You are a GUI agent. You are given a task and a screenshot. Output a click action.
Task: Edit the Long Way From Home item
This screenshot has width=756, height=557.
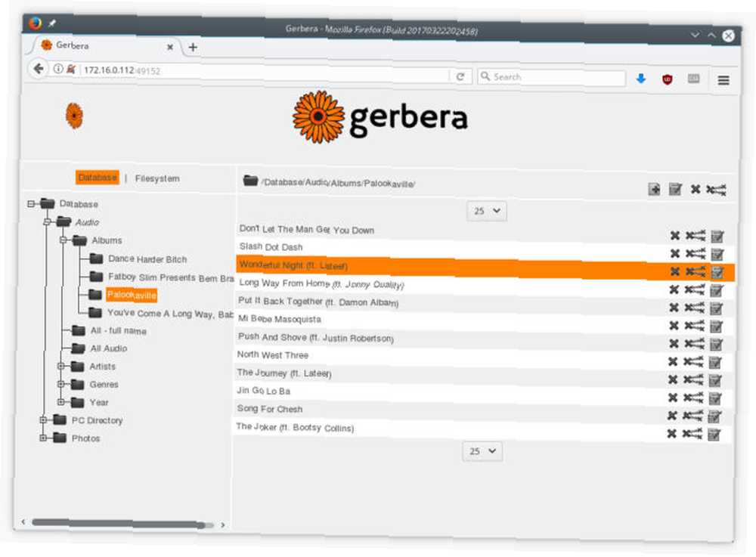(x=717, y=290)
